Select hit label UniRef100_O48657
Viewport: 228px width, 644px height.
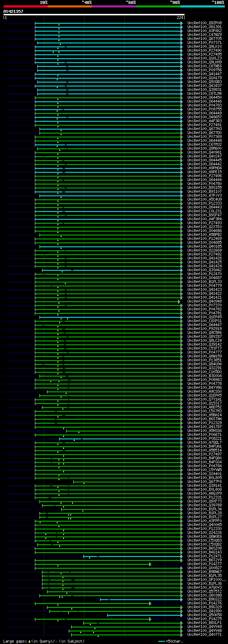(204, 117)
